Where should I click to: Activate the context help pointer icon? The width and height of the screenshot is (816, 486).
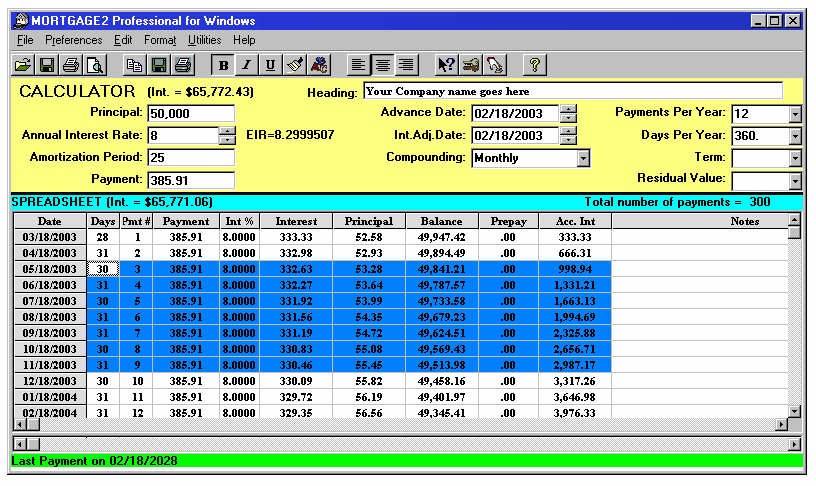446,65
